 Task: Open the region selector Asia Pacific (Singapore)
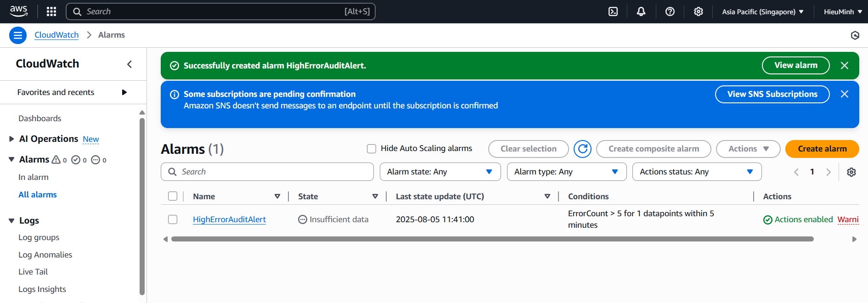tap(763, 12)
